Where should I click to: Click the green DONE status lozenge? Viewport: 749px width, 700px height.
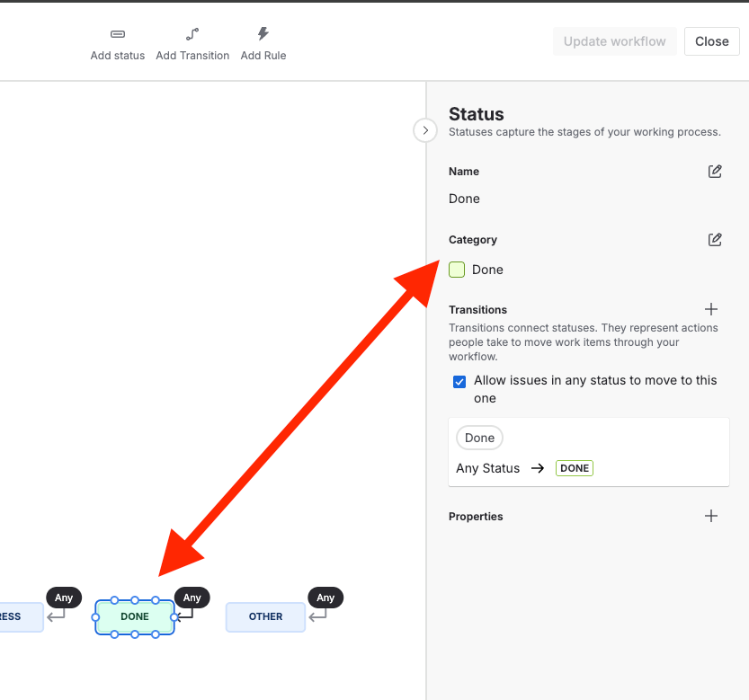click(575, 468)
